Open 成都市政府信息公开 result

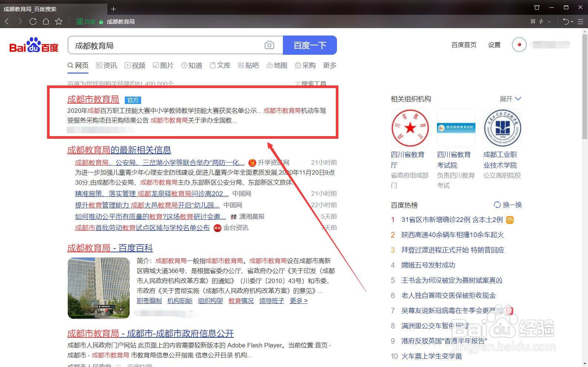pos(151,333)
